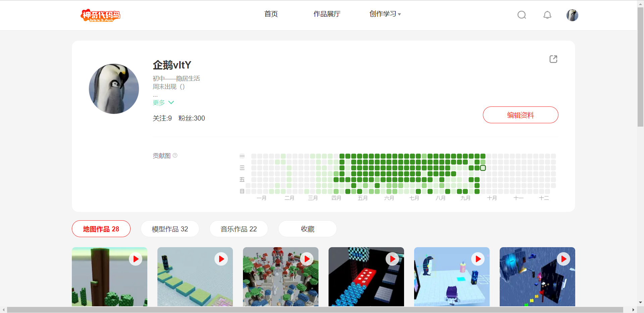Switch to 音乐作品 22 tab
Screen dimensions: 644x313
(239, 229)
